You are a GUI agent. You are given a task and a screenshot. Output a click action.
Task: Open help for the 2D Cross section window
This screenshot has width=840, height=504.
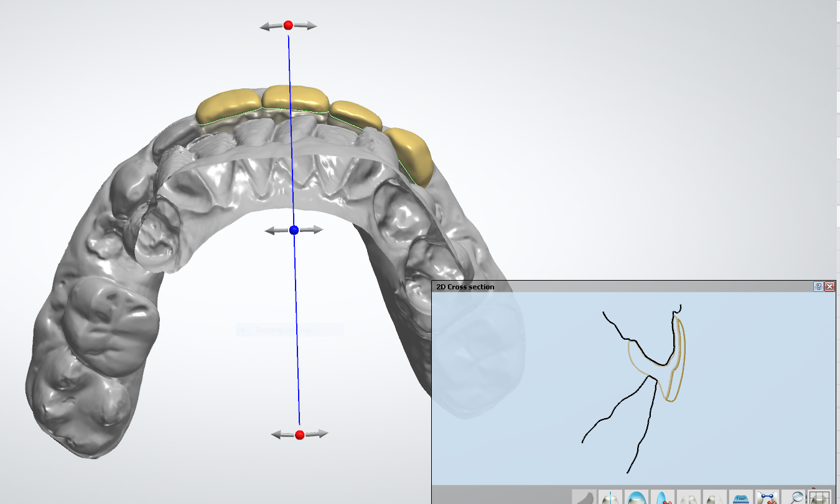coord(819,287)
